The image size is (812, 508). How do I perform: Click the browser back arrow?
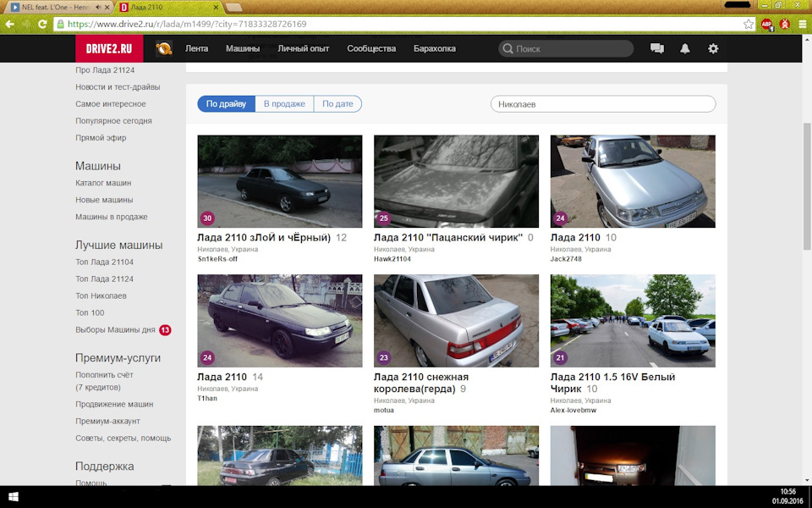click(9, 24)
